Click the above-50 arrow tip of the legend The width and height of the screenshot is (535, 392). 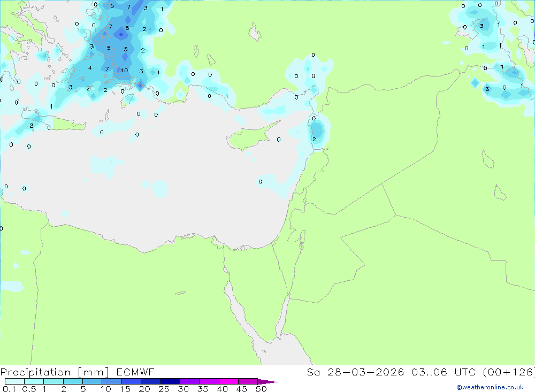(x=267, y=381)
